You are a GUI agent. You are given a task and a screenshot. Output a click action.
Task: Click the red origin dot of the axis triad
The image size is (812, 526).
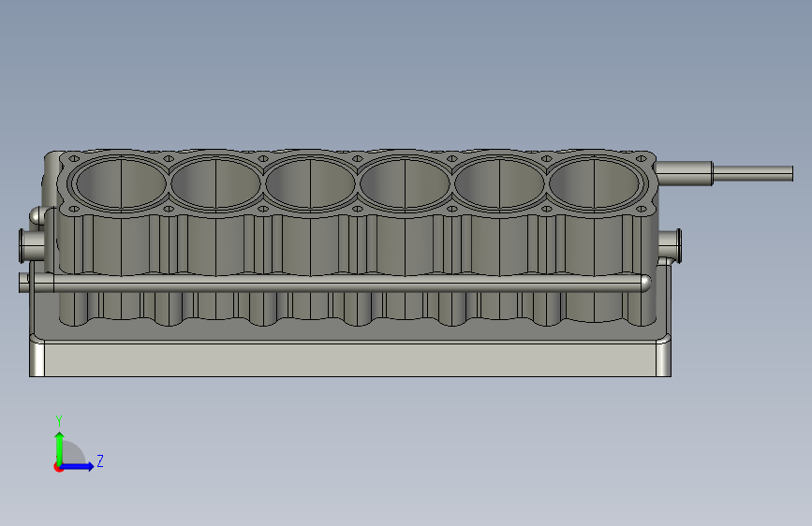pos(58,467)
